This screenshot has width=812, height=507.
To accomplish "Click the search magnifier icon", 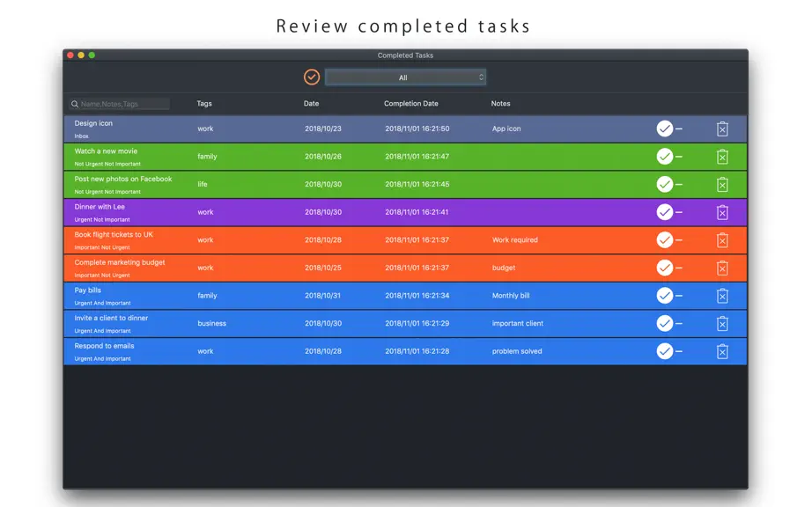I will pos(75,104).
